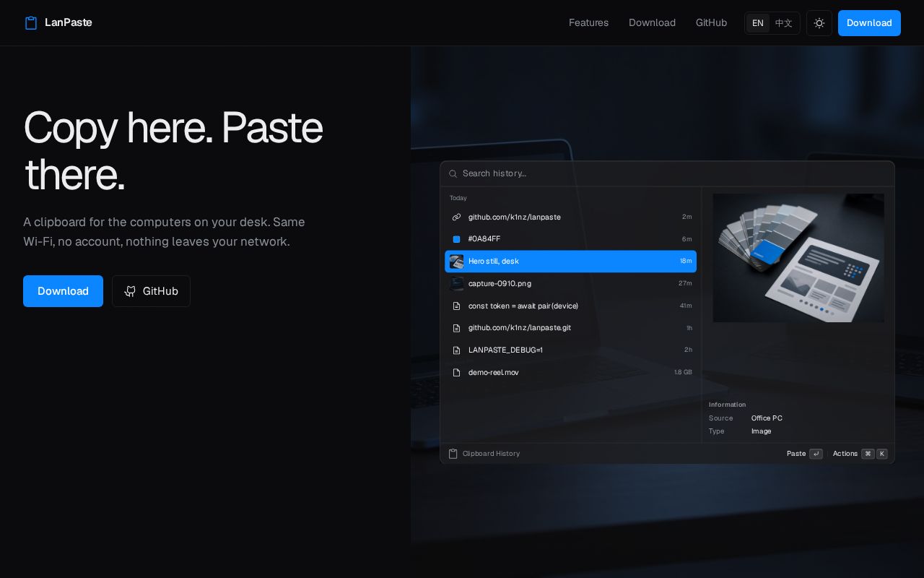
Task: Click the LanPaste clipboard logo icon
Action: coord(31,23)
